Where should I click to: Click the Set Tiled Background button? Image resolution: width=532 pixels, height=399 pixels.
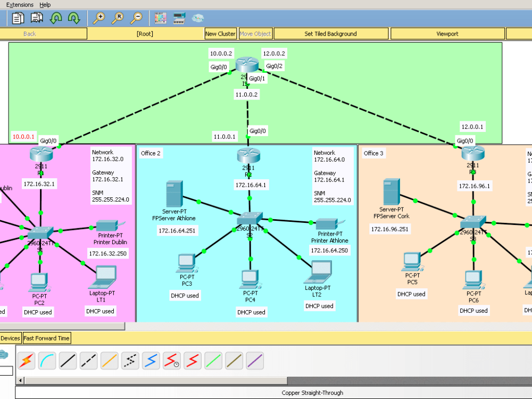[330, 33]
